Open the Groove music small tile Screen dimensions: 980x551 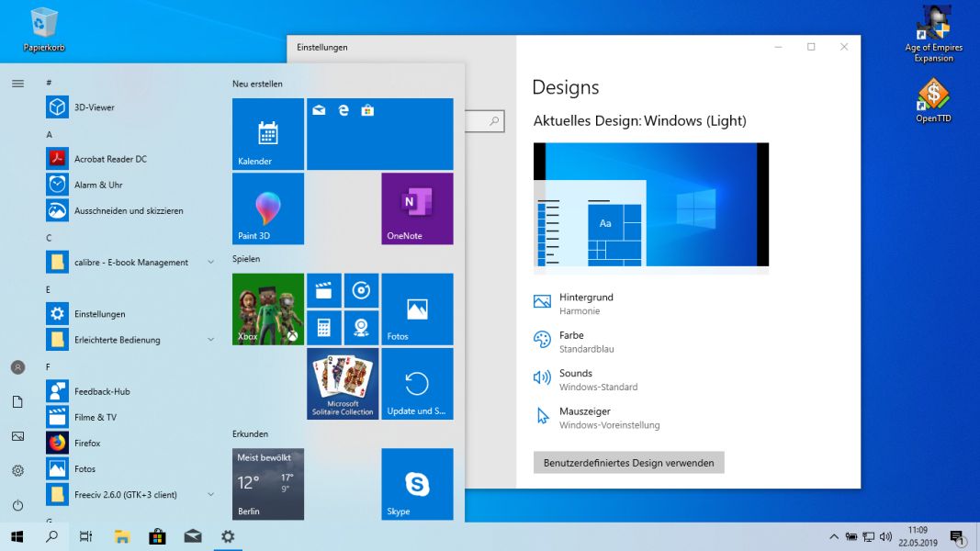(x=361, y=290)
